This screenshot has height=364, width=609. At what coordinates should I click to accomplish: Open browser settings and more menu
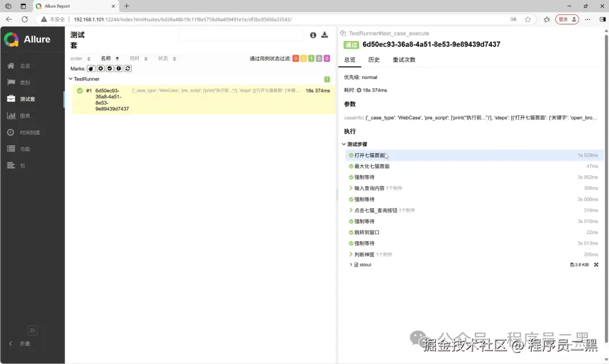coord(588,19)
